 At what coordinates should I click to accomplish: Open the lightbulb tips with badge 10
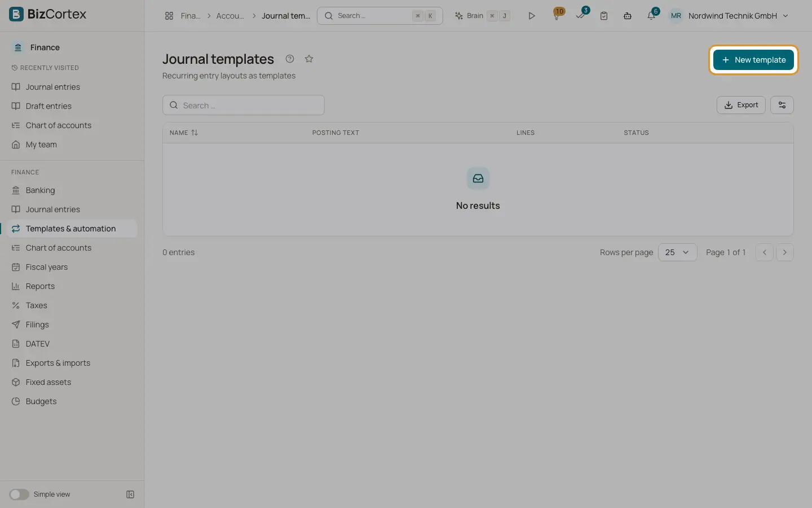tap(557, 15)
